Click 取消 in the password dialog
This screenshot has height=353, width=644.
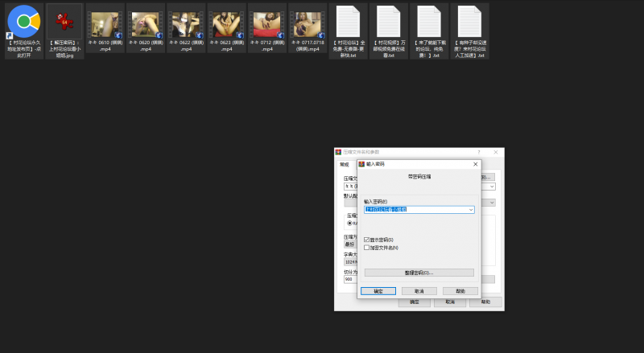(419, 291)
